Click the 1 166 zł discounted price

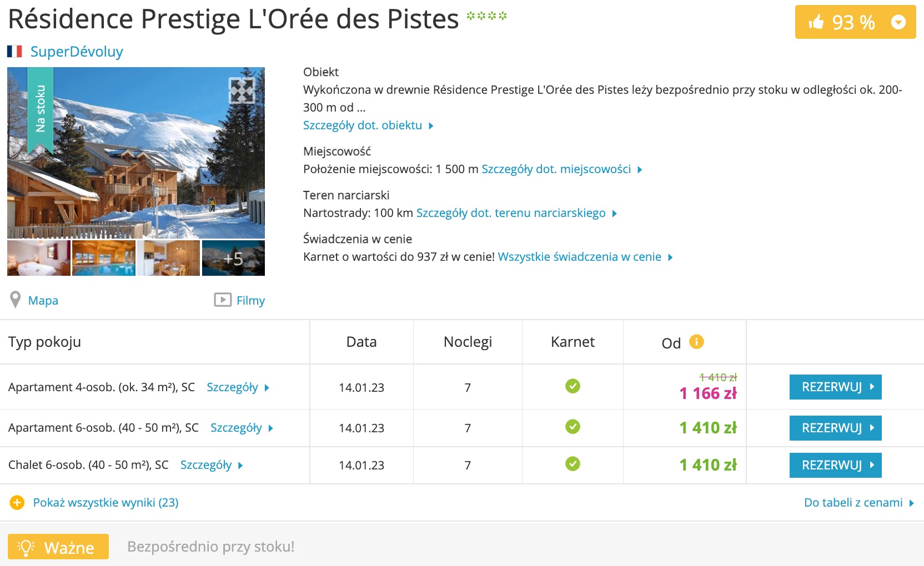tap(708, 393)
